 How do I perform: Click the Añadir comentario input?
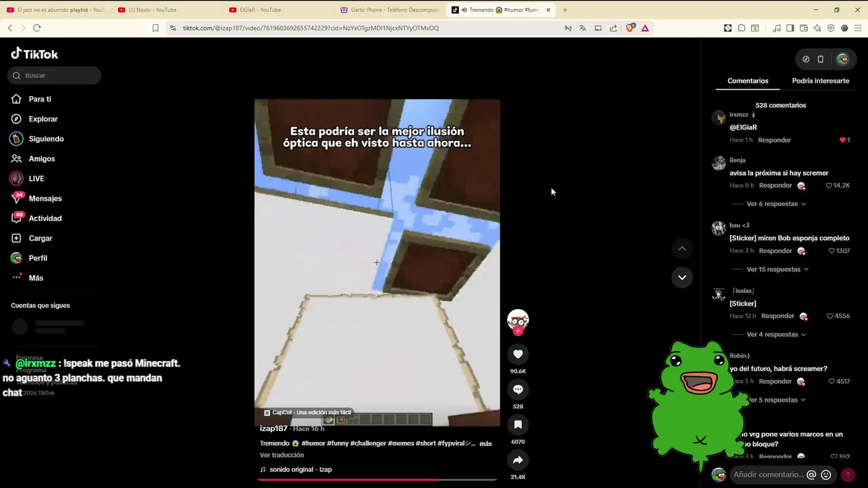coord(768,474)
